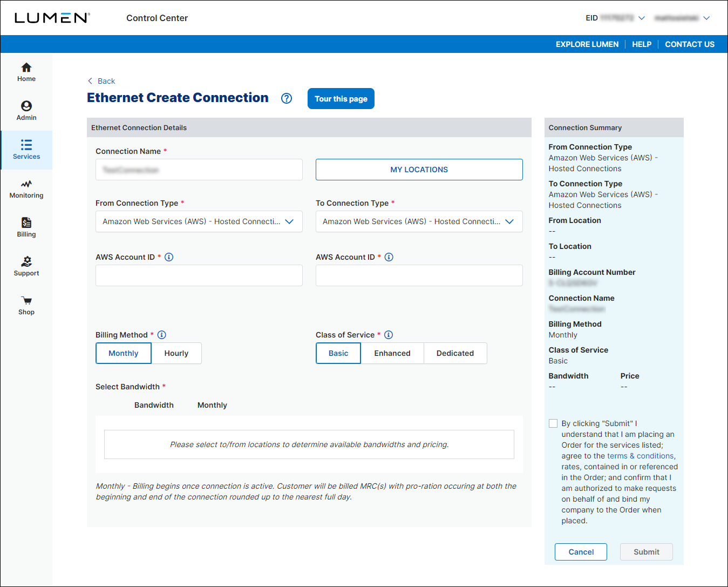Viewport: 728px width, 587px height.
Task: Select Hourly billing method
Action: pyautogui.click(x=176, y=353)
